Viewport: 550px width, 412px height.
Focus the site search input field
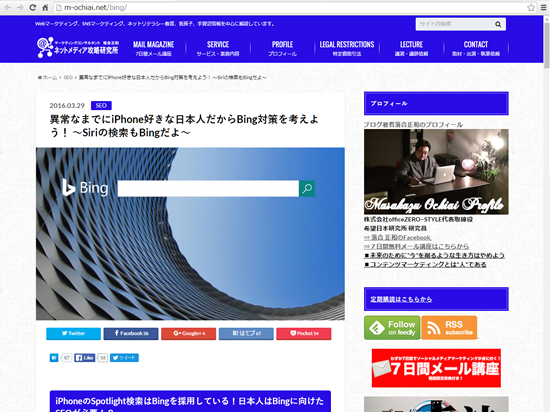(x=455, y=24)
